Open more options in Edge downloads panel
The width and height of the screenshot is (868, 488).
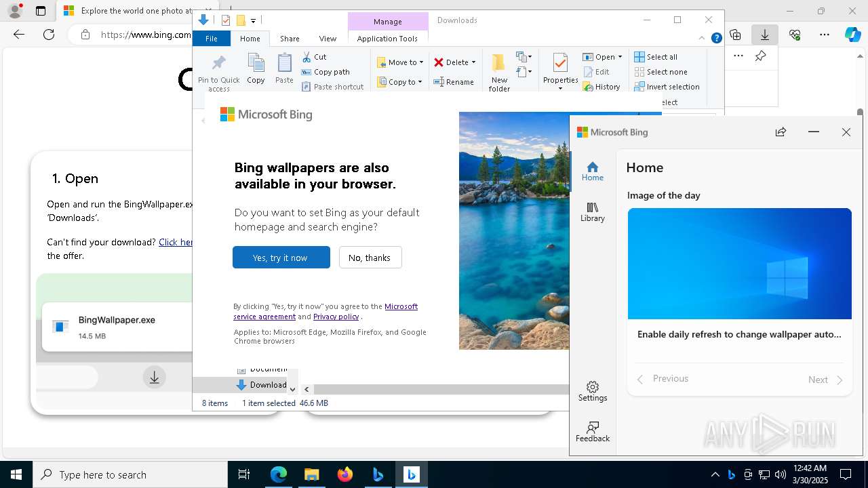pos(738,56)
